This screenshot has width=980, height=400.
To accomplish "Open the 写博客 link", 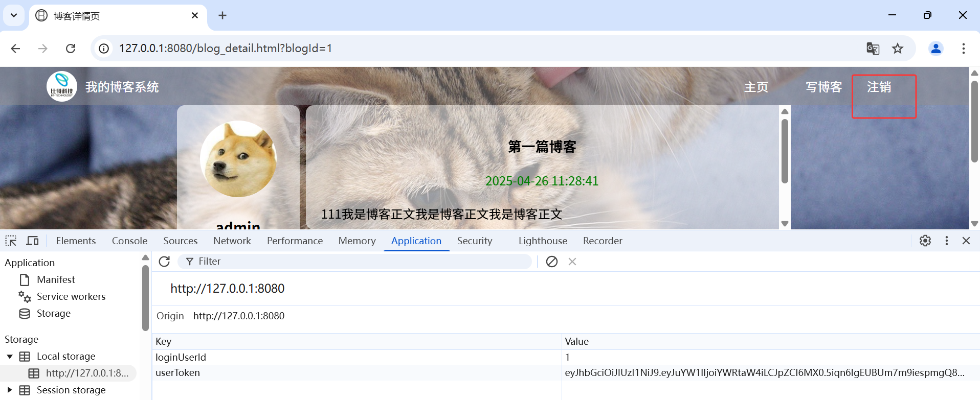I will (823, 87).
